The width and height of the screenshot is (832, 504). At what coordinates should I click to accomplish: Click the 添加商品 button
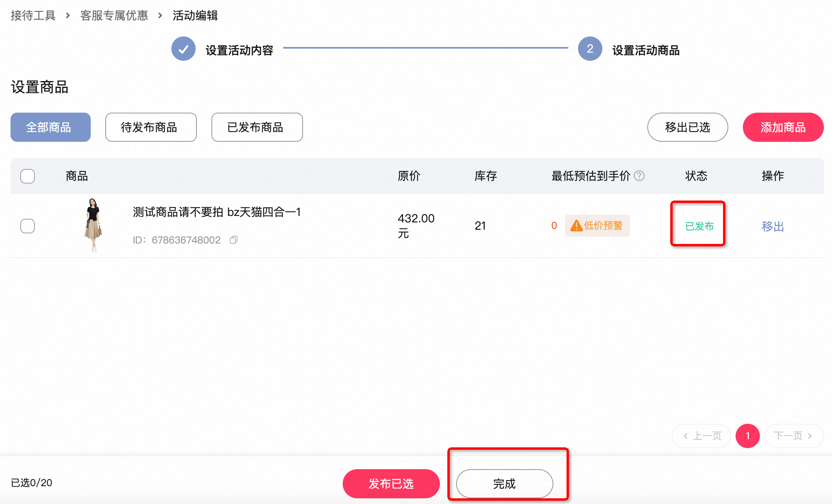tap(783, 127)
